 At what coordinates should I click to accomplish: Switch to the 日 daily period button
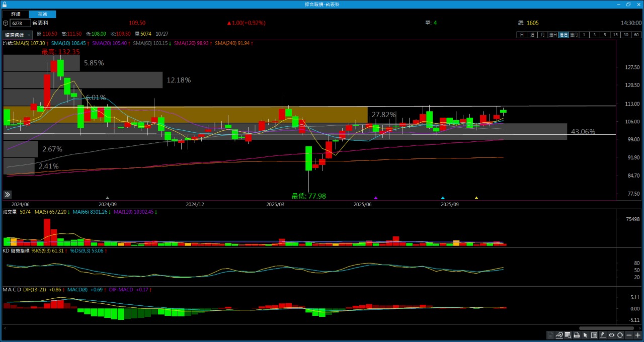pyautogui.click(x=522, y=35)
